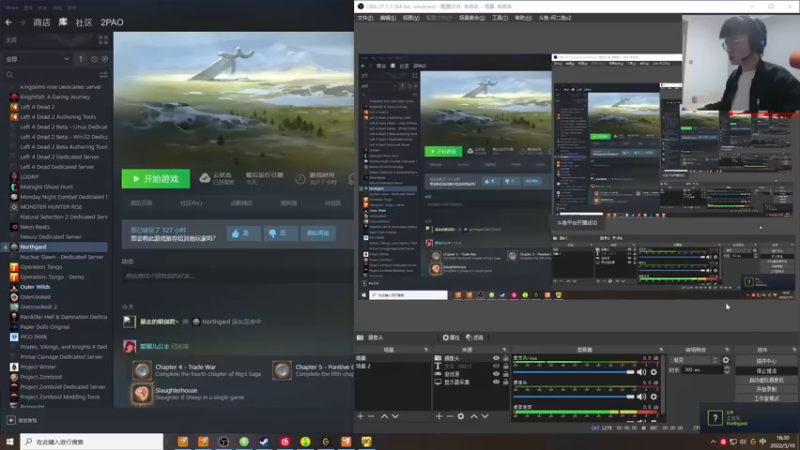Select Project Zomboid in the library list
This screenshot has height=450, width=800.
pos(41,377)
